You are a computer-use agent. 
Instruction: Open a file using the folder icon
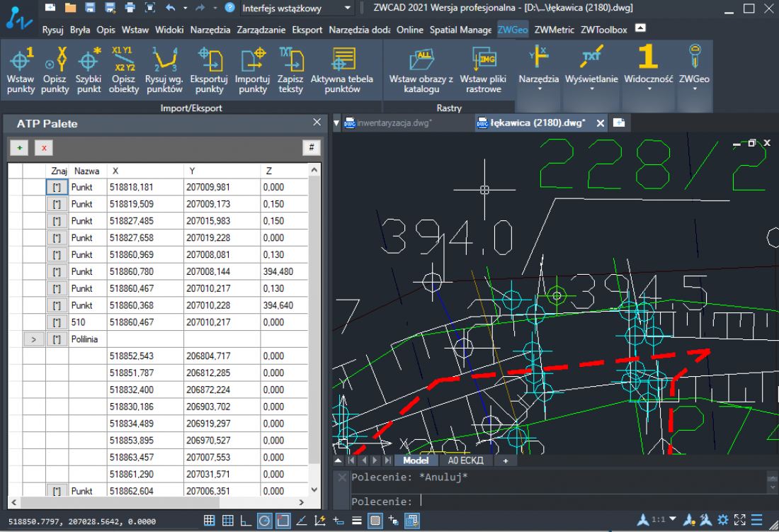70,8
